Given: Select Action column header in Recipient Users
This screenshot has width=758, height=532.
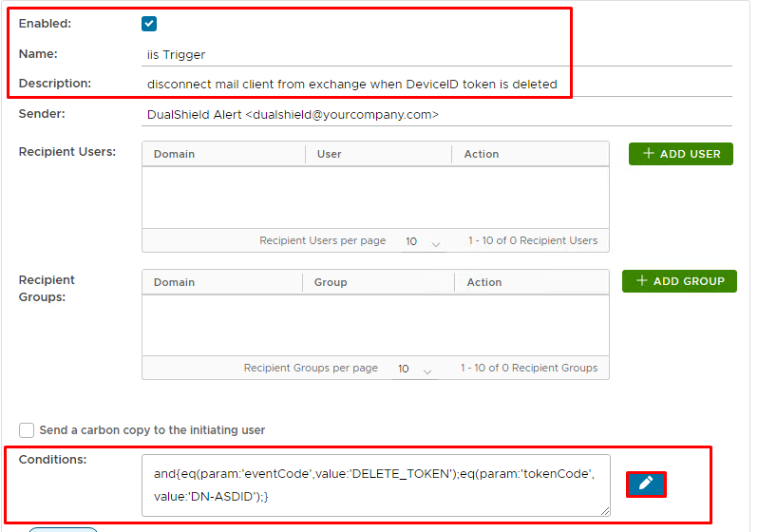Looking at the screenshot, I should pyautogui.click(x=482, y=154).
